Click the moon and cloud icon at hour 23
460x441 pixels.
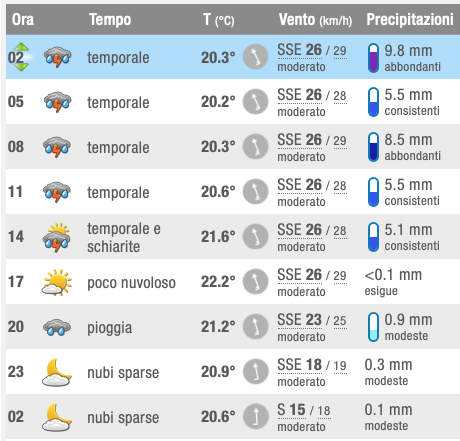pyautogui.click(x=57, y=372)
